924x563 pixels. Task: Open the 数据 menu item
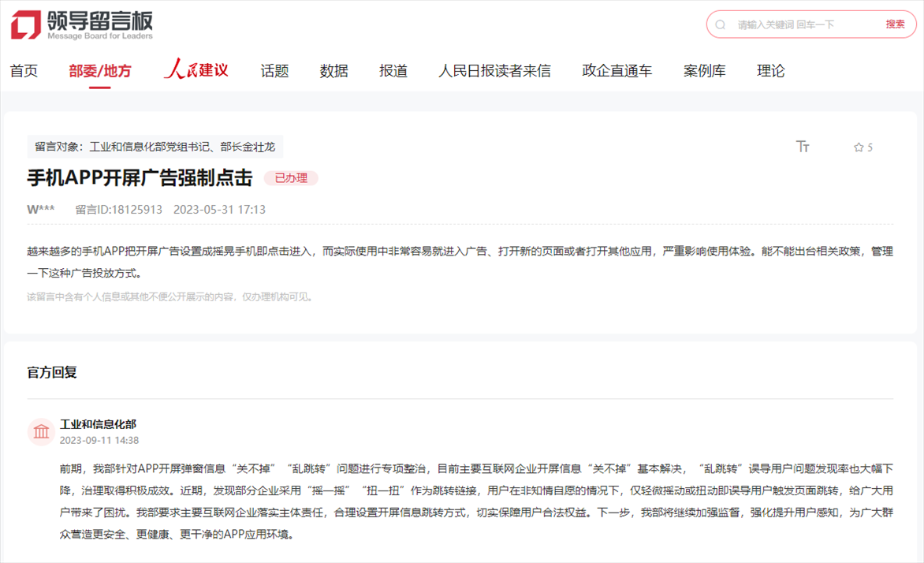click(333, 71)
